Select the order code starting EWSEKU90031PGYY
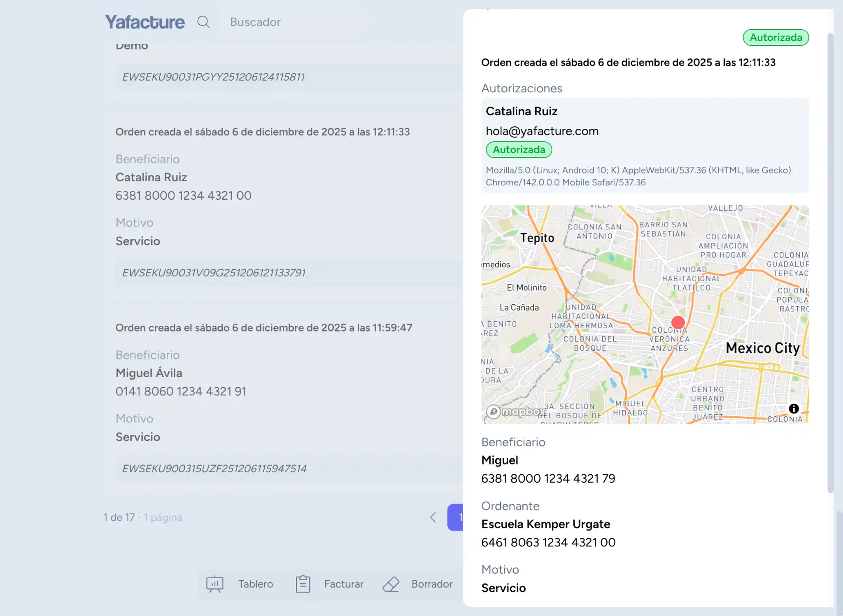 coord(213,77)
